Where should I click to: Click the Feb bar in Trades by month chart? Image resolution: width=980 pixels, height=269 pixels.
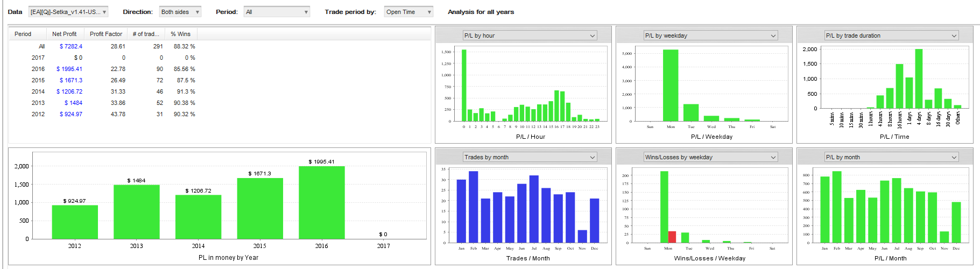point(474,207)
